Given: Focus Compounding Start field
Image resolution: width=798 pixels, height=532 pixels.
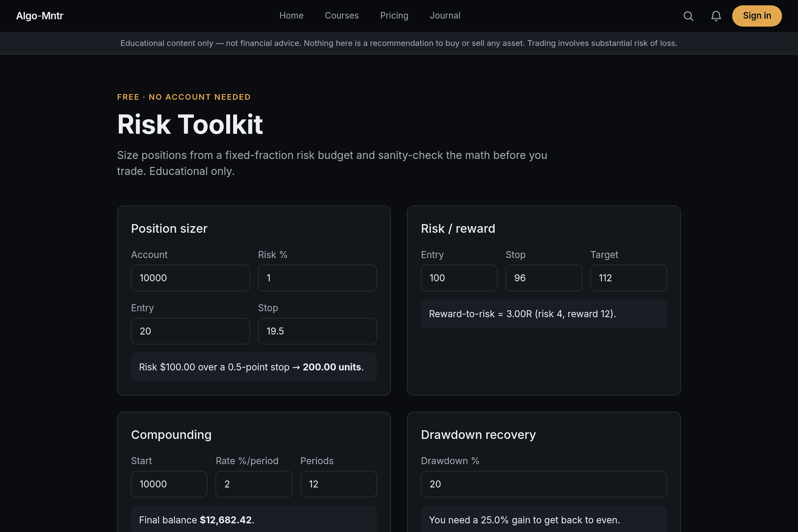Looking at the screenshot, I should pos(169,484).
